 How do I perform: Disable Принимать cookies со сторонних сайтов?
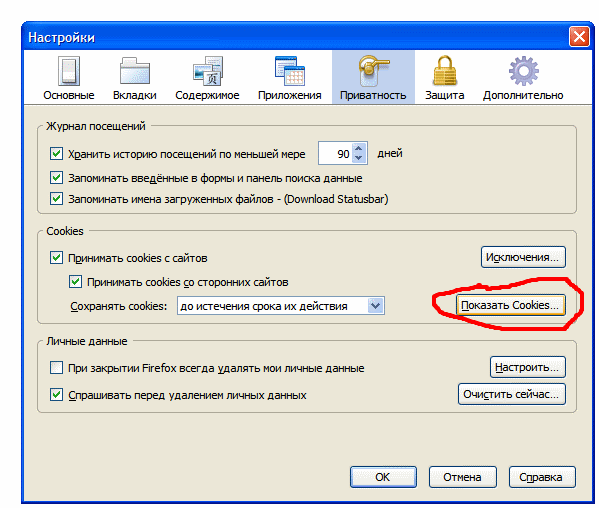click(75, 282)
